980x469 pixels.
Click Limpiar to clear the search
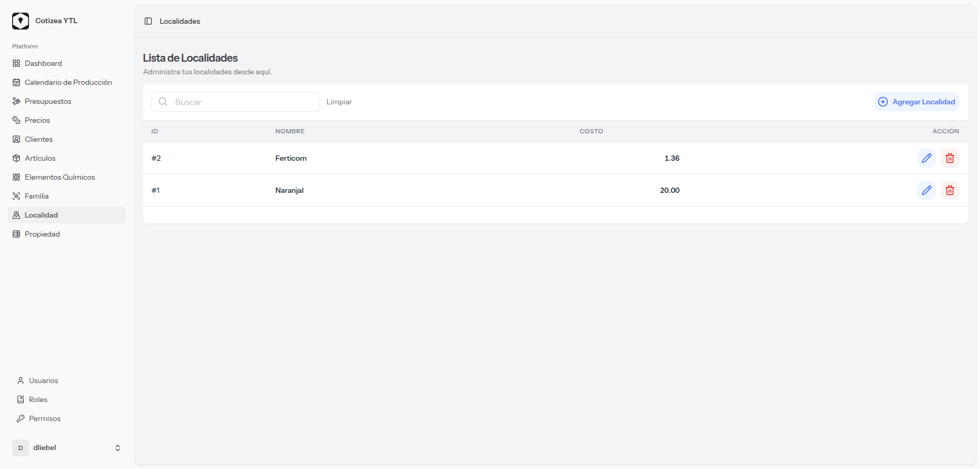pos(339,102)
